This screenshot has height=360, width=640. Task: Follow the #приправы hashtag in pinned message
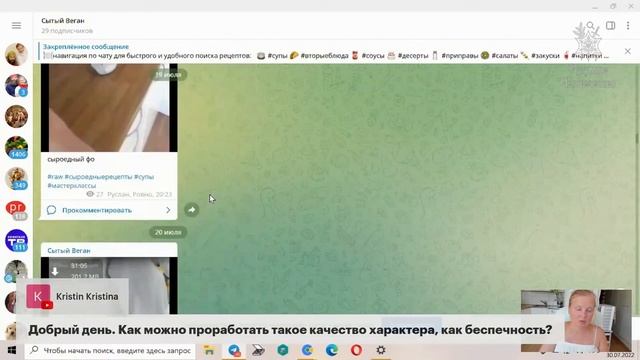460,56
